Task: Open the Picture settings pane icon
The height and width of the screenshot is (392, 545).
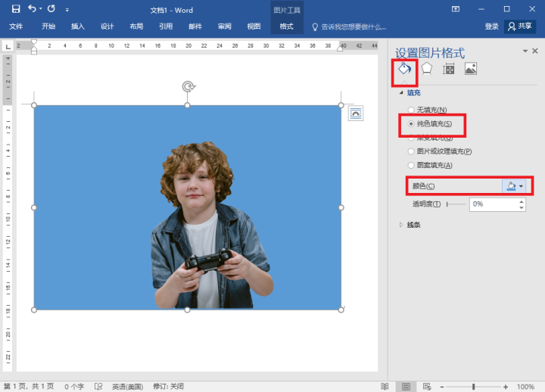Action: [471, 69]
